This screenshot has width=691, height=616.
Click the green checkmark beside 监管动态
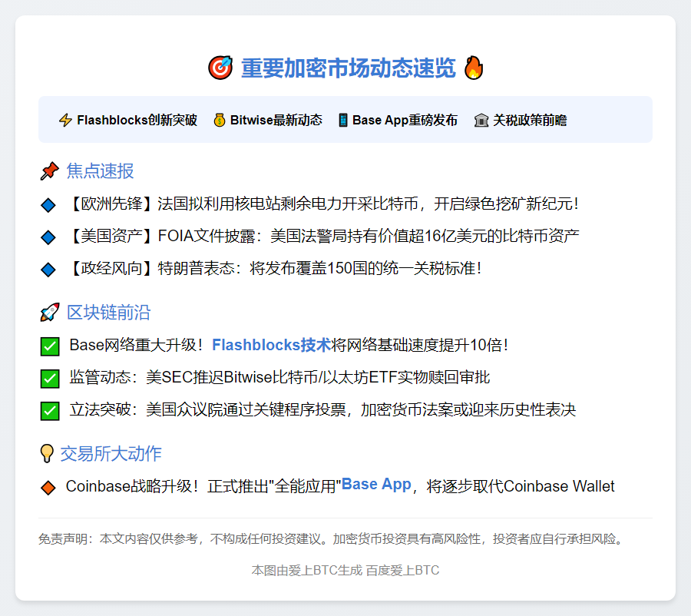click(x=49, y=379)
